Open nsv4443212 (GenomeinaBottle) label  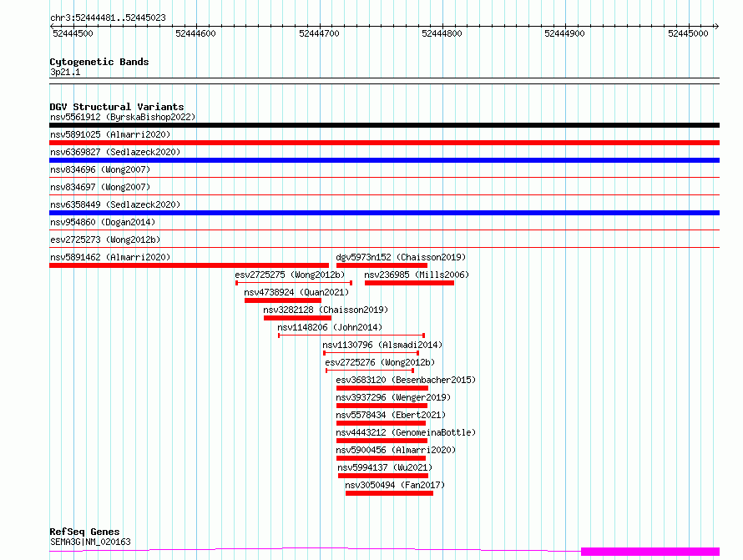tap(406, 432)
